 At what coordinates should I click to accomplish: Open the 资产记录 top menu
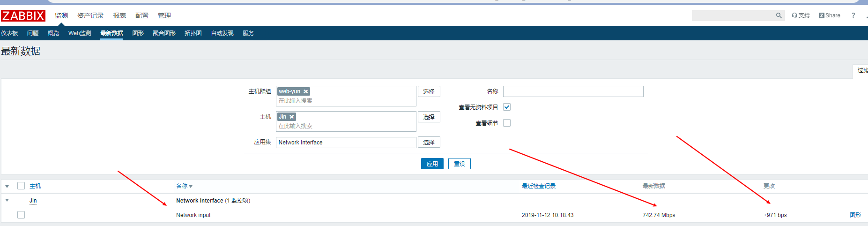[90, 15]
